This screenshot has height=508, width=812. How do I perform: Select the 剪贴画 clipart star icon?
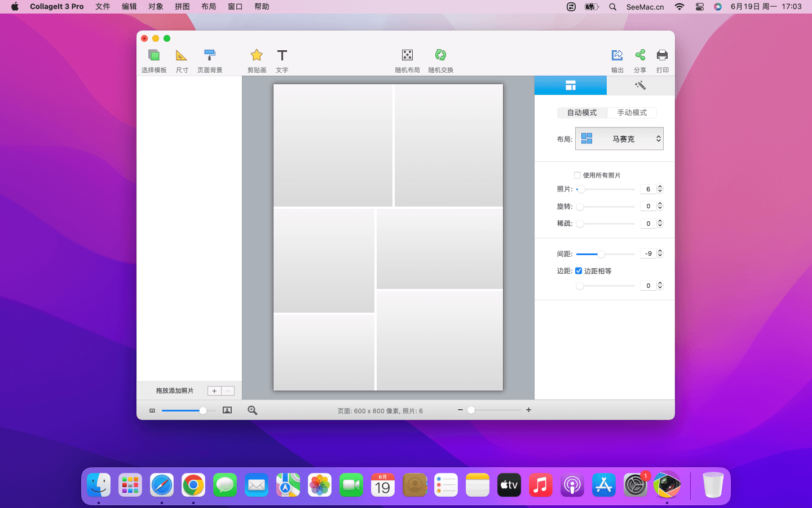point(257,55)
